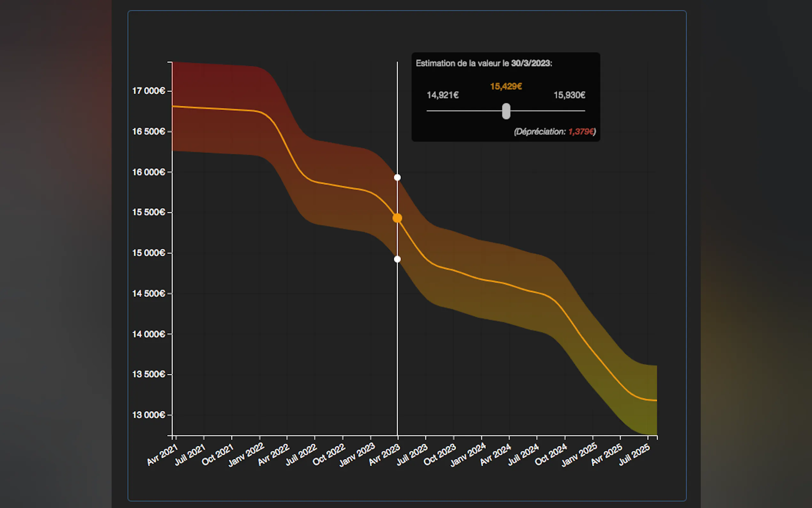Click the Oct 2024 x-axis label

coord(551,454)
